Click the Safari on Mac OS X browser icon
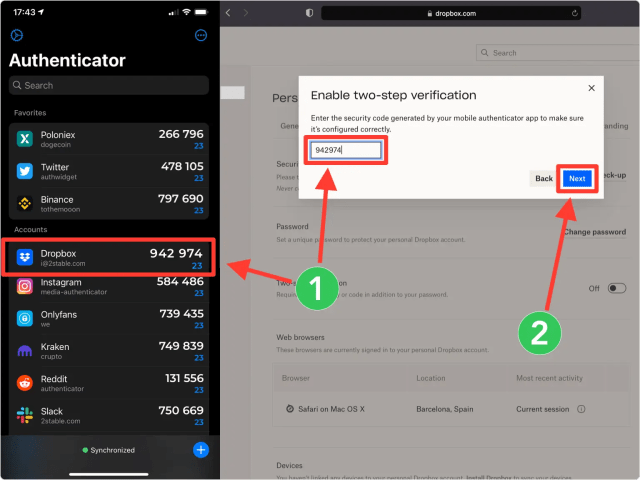Viewport: 640px width, 480px height. pos(290,409)
